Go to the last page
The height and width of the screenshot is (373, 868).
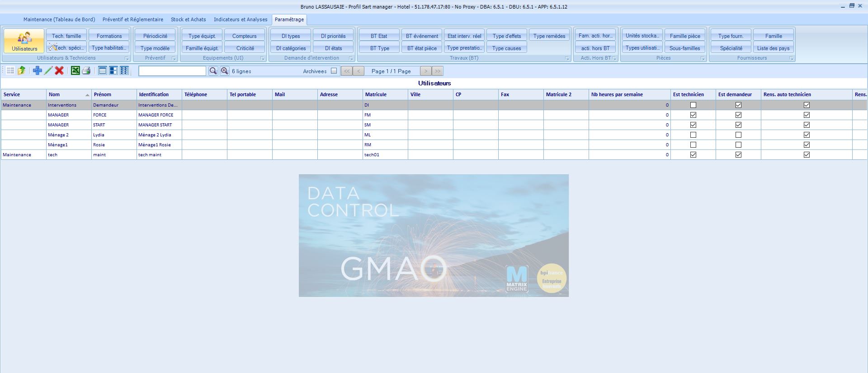coord(437,71)
